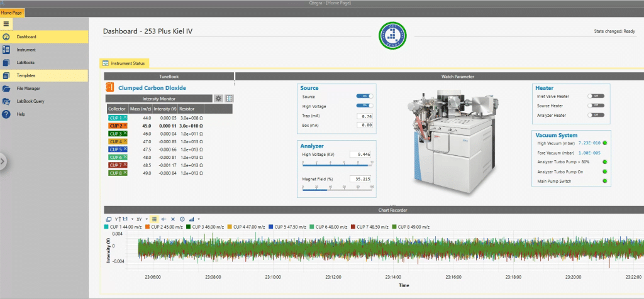Viewport: 644px width, 299px height.
Task: Click the Get Ready status logo
Action: click(392, 36)
